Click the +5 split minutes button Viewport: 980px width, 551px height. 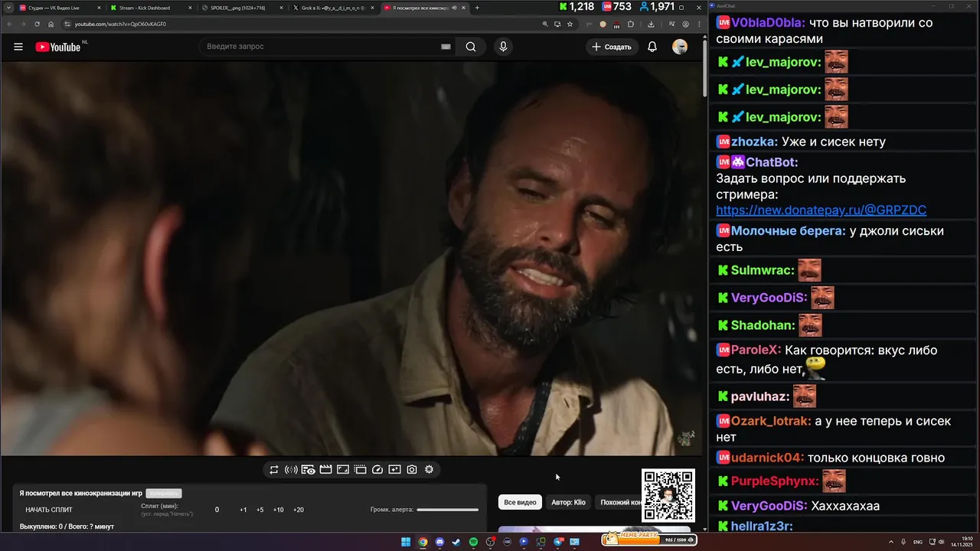[x=260, y=510]
